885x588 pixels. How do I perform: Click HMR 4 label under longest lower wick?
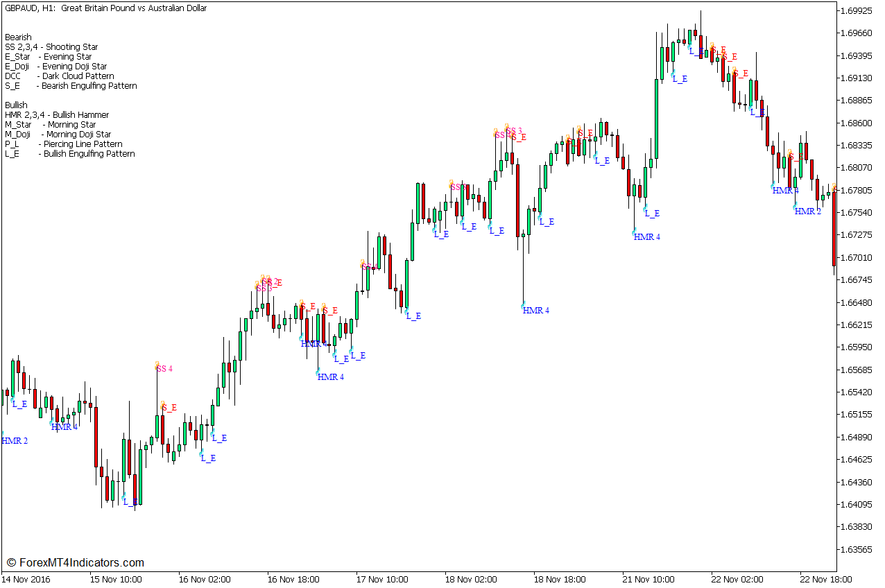pyautogui.click(x=536, y=311)
